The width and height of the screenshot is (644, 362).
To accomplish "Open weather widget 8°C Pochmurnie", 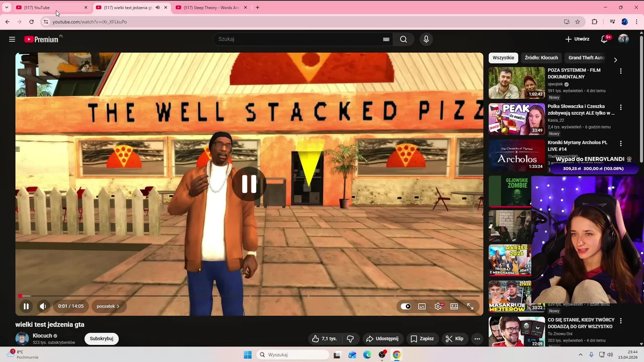I will point(23,354).
